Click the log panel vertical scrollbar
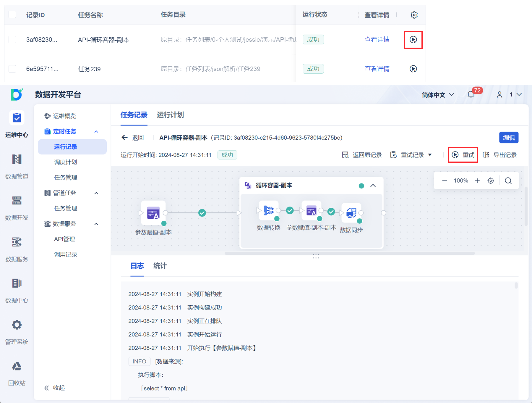This screenshot has width=532, height=403. [516, 286]
